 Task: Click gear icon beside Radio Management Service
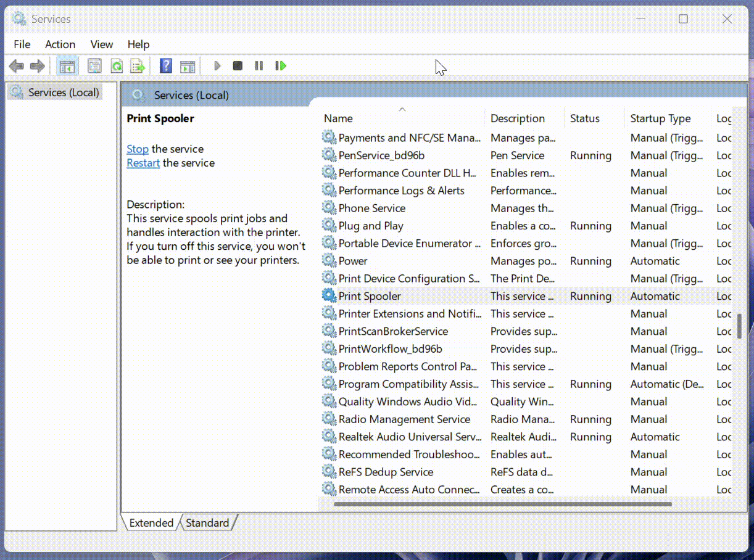pyautogui.click(x=329, y=419)
